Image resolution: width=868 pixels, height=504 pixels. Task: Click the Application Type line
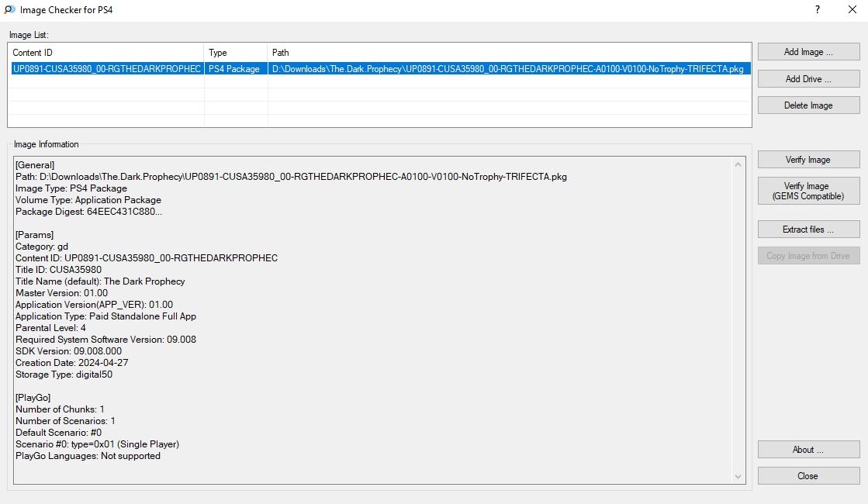click(x=105, y=316)
